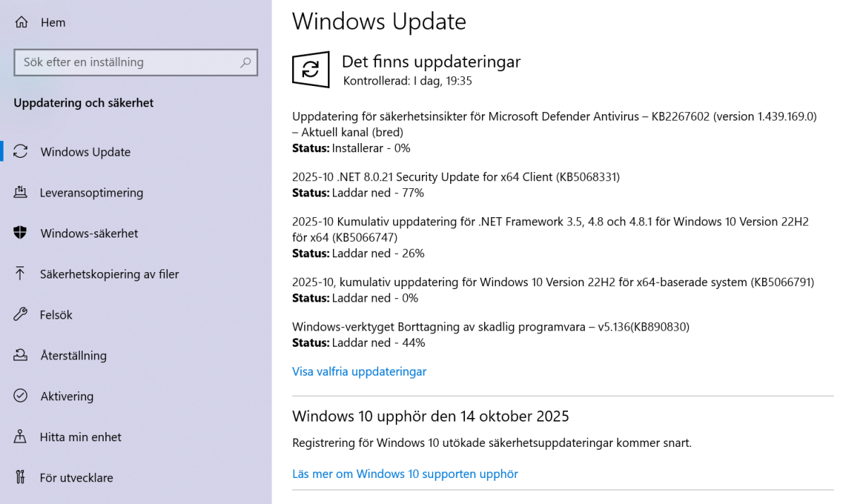
Task: Click the Windows-säkerhet shield icon
Action: click(x=20, y=233)
